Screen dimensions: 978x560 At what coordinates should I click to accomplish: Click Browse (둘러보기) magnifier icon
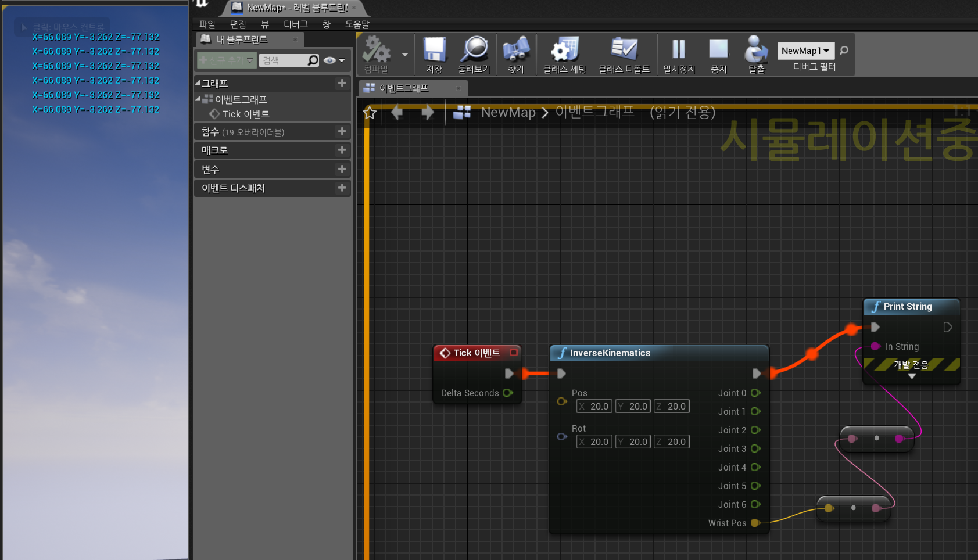coord(474,49)
